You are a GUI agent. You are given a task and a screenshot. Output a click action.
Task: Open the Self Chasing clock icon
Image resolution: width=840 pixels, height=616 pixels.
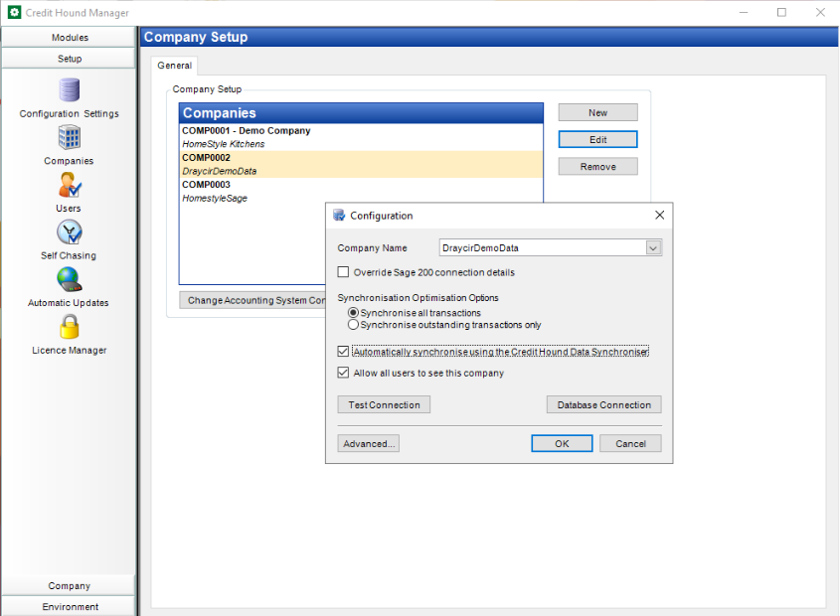coord(70,231)
